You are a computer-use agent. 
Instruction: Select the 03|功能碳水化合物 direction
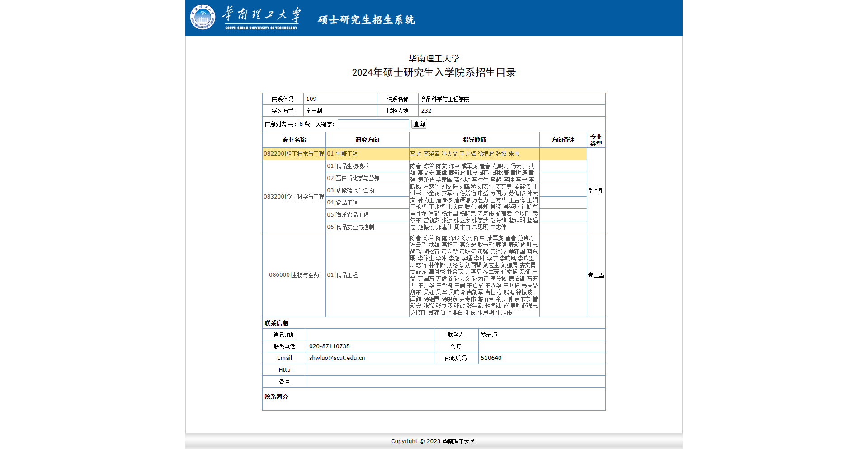pos(367,190)
